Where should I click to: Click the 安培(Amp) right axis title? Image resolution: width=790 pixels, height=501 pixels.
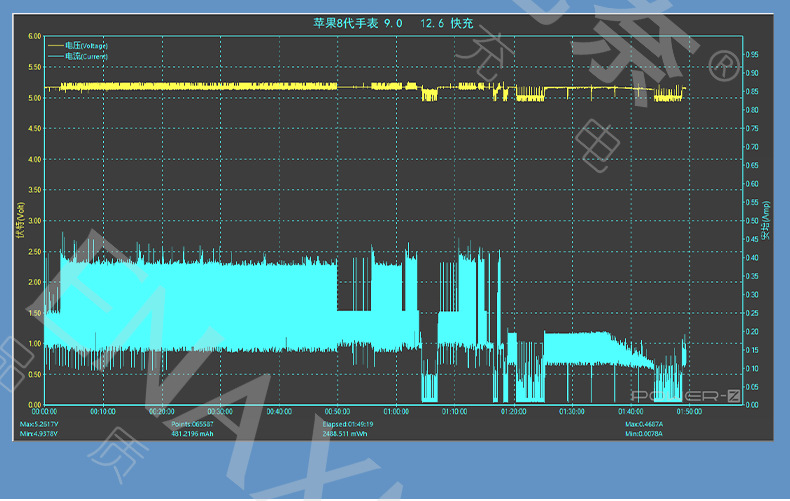click(765, 220)
